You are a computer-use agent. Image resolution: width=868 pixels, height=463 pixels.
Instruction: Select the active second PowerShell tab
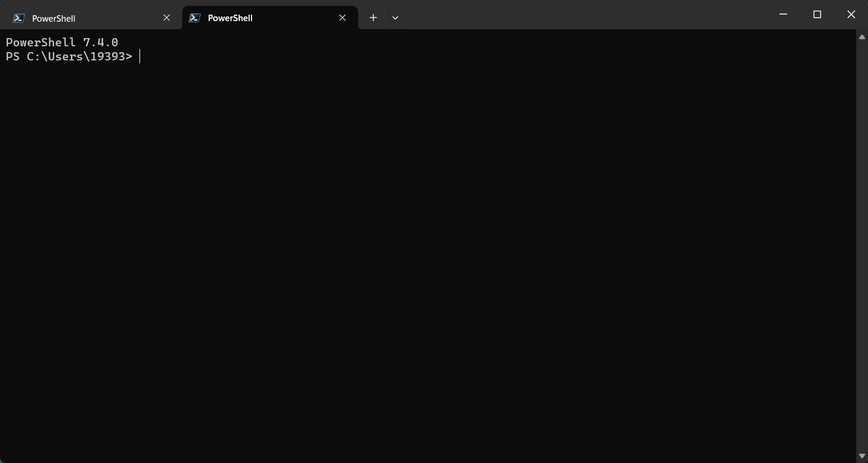click(270, 18)
